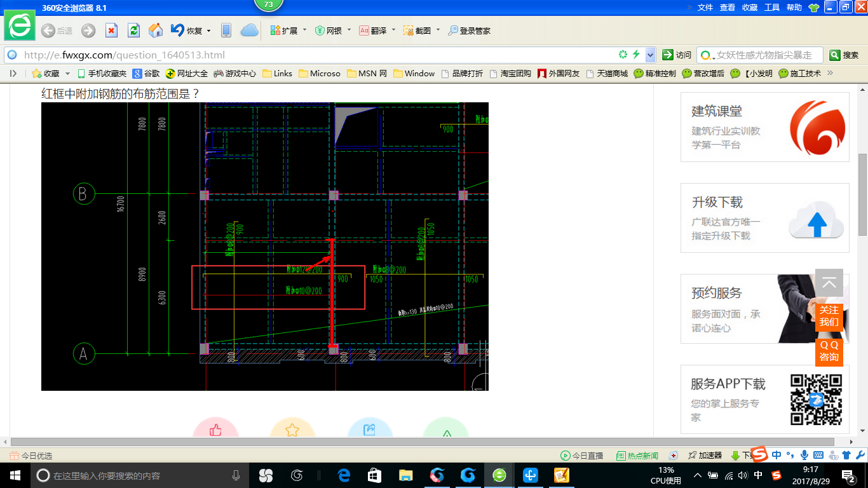Image resolution: width=868 pixels, height=488 pixels.
Task: Click the 加速器 accelerator status item
Action: tap(705, 456)
